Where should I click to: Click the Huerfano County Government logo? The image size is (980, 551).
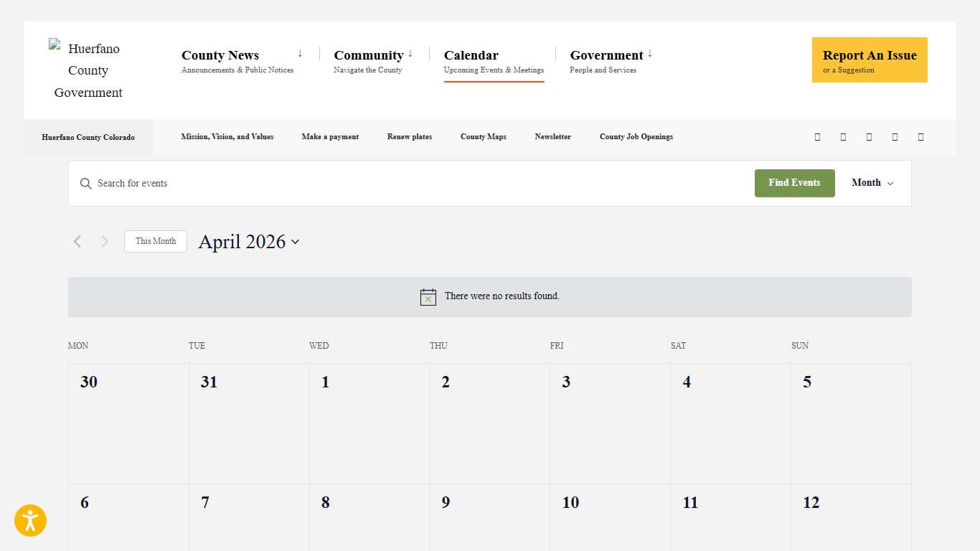(x=88, y=70)
